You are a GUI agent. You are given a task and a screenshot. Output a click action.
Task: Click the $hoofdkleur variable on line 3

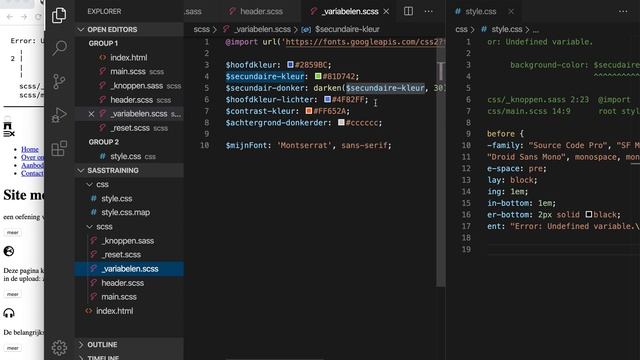coord(251,64)
